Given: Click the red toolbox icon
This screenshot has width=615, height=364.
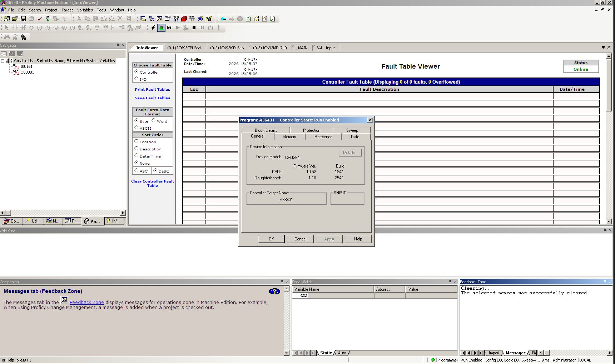Looking at the screenshot, I should pyautogui.click(x=184, y=19).
